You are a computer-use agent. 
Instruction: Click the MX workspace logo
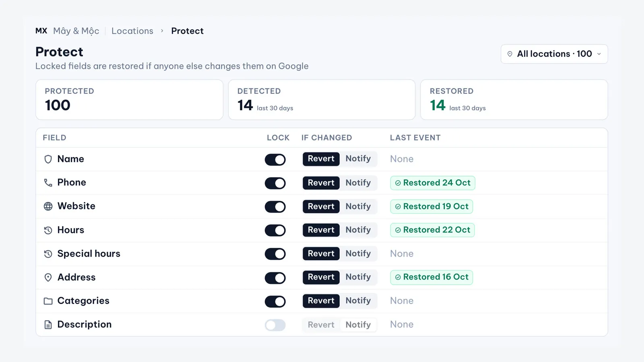[41, 31]
